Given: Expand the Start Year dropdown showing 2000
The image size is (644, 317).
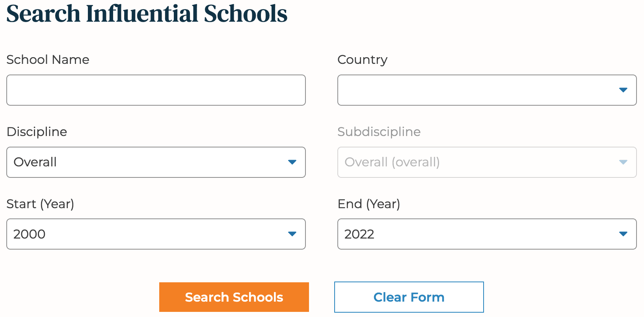Looking at the screenshot, I should (156, 234).
